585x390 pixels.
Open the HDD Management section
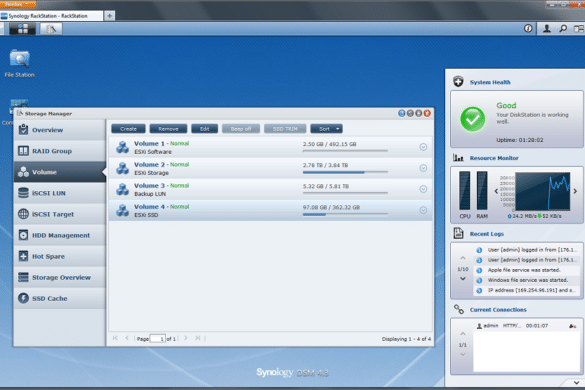[60, 235]
